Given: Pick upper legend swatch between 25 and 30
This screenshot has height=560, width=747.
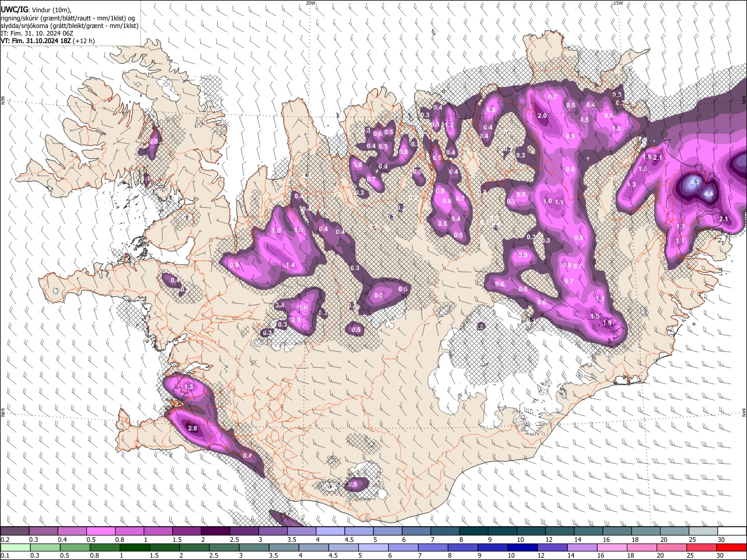Looking at the screenshot, I should [704, 531].
